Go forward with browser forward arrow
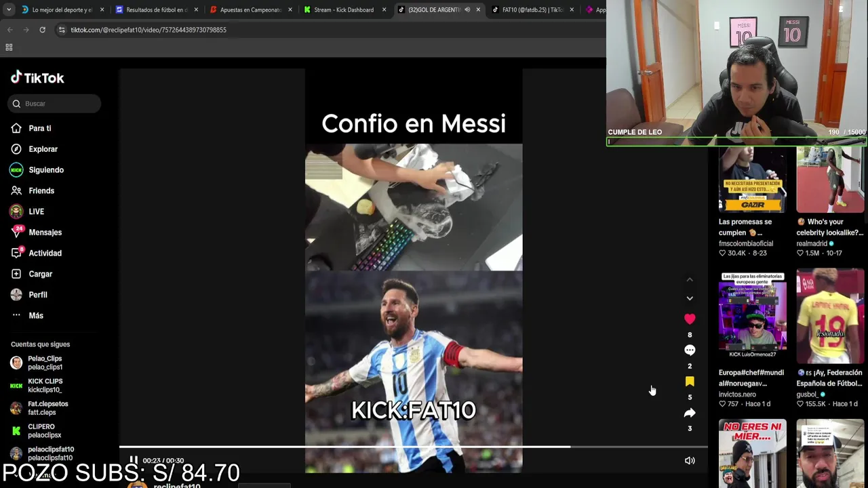 click(26, 30)
